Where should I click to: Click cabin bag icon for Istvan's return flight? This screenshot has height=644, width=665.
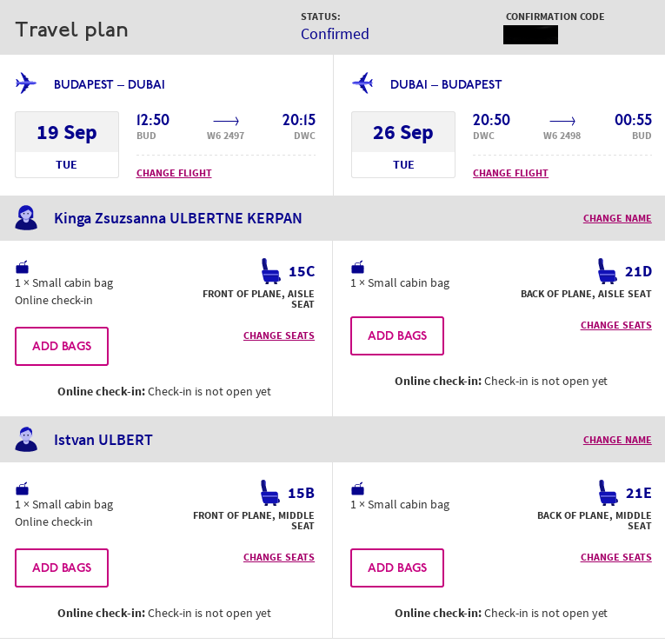[x=357, y=488]
